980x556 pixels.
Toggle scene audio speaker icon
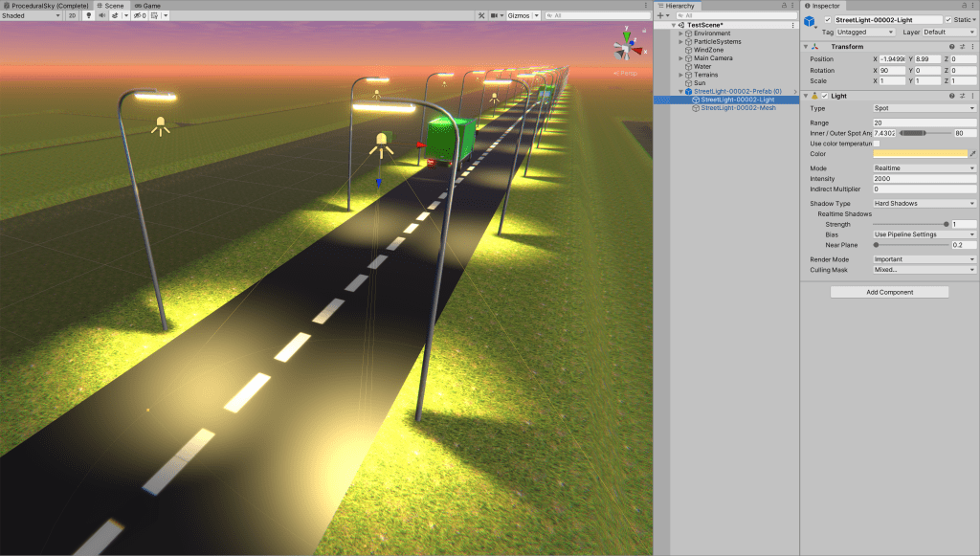coord(100,16)
